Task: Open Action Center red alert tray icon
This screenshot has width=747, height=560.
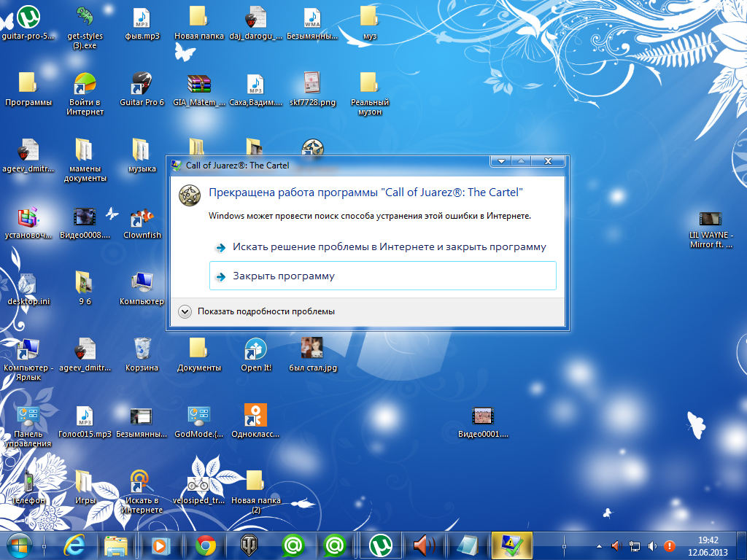Action: (670, 546)
